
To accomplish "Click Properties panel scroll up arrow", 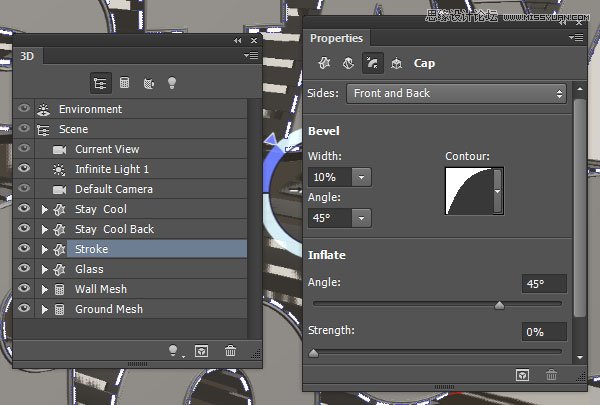I will click(580, 89).
